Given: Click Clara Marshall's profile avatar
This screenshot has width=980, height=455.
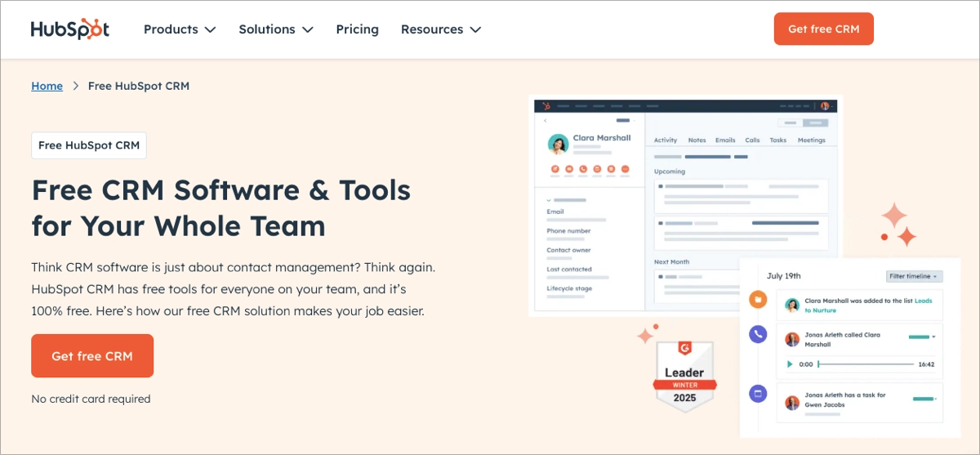Looking at the screenshot, I should [x=558, y=144].
